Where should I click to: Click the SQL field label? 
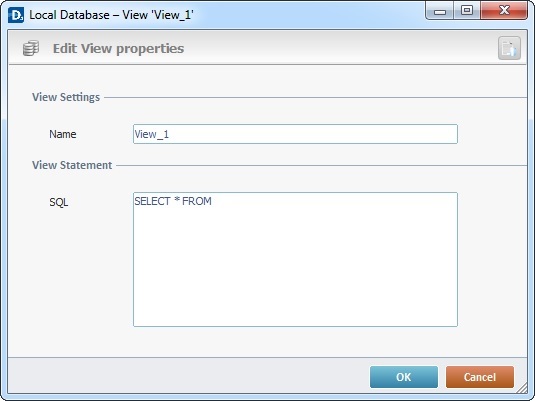59,202
